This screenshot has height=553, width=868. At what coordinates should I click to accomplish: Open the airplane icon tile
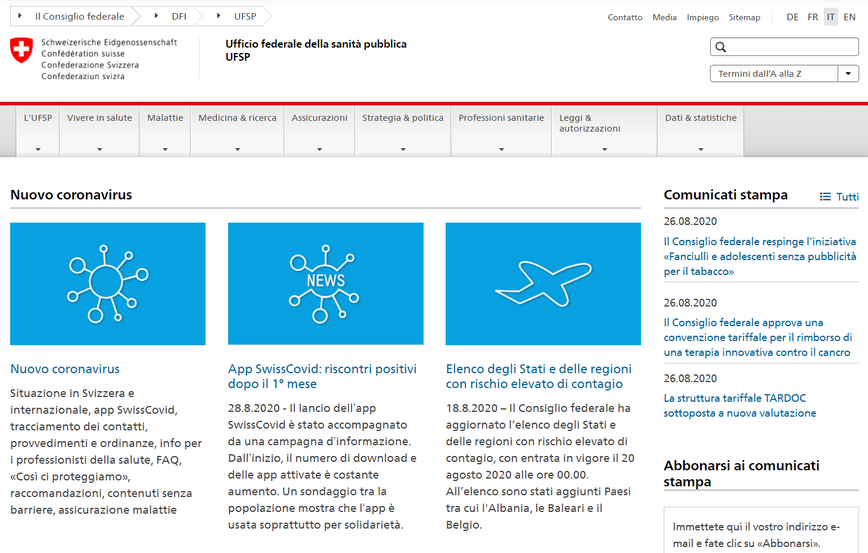(x=543, y=283)
